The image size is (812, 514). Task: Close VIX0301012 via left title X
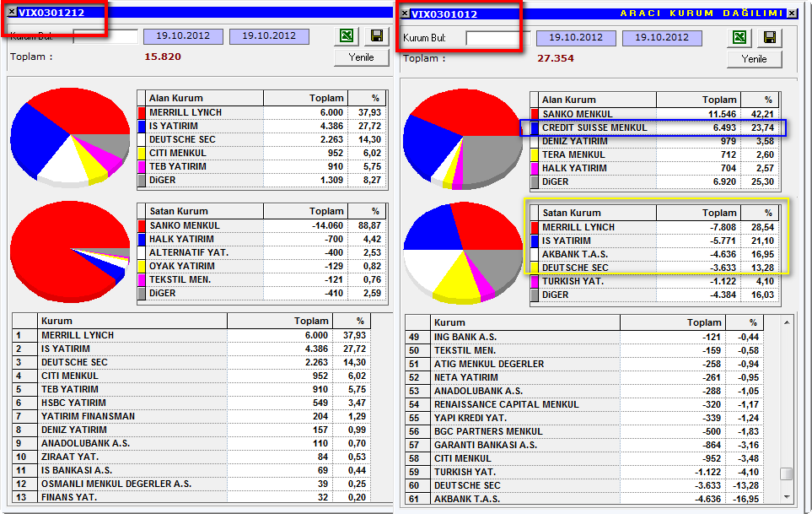click(x=405, y=14)
